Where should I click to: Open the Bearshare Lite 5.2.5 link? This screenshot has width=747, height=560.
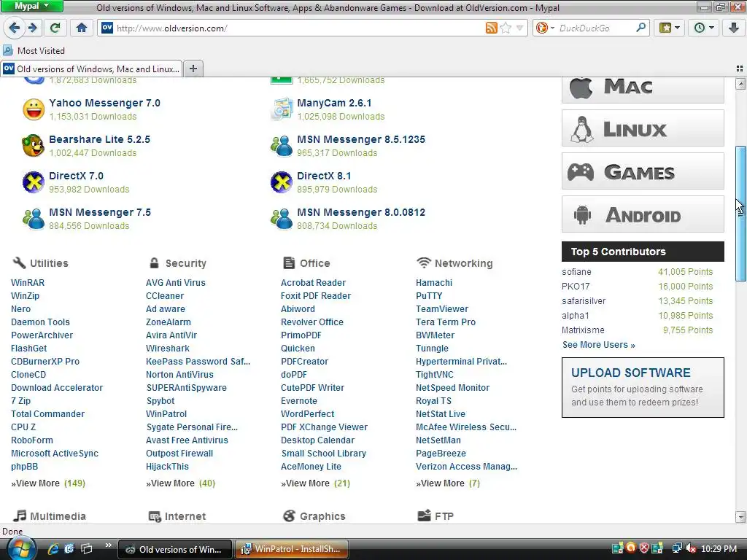99,139
